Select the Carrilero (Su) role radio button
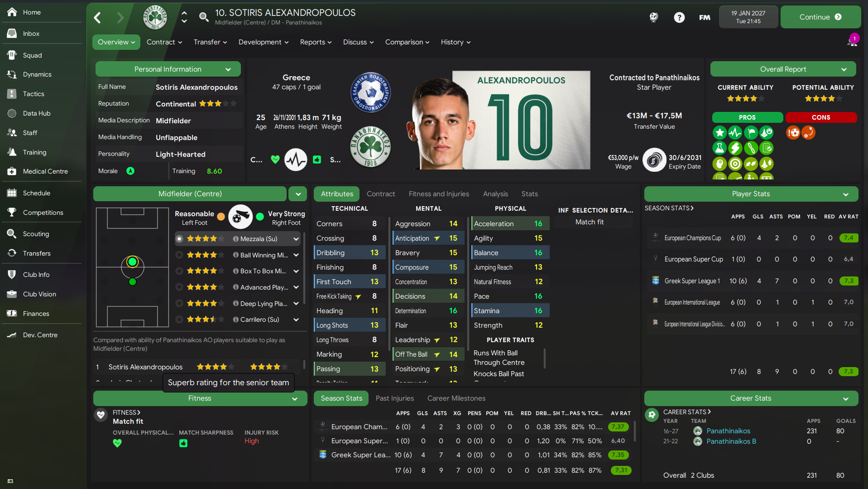868x489 pixels. coord(179,320)
